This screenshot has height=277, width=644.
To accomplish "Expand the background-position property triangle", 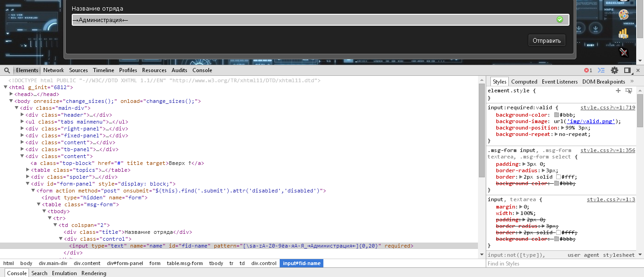I will click(x=563, y=128).
